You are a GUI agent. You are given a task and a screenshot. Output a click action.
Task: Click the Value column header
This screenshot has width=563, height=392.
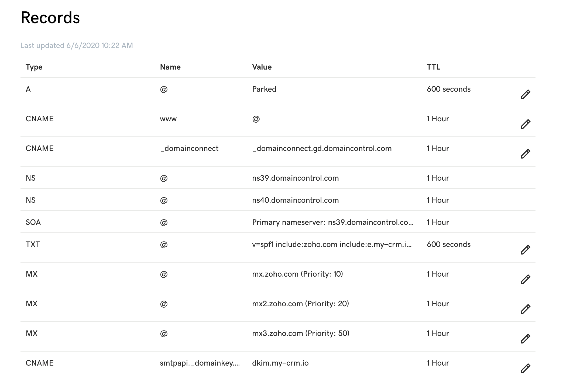tap(262, 67)
